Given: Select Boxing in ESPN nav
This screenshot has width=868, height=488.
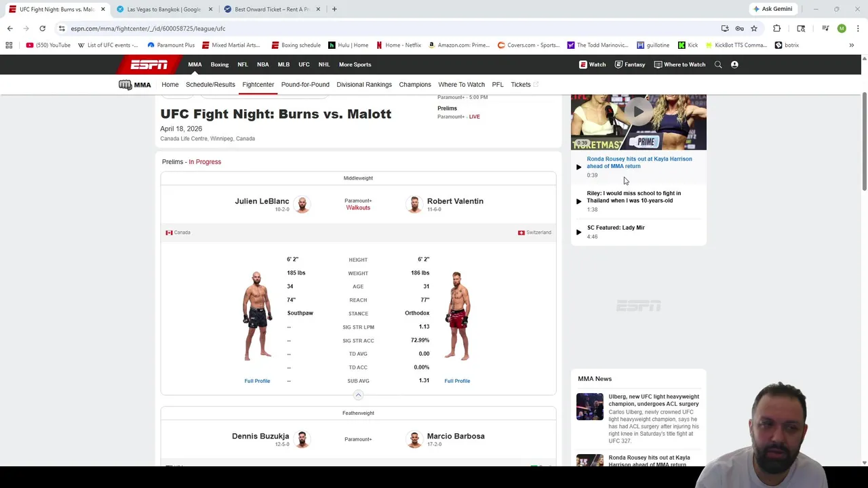Looking at the screenshot, I should click(x=220, y=64).
